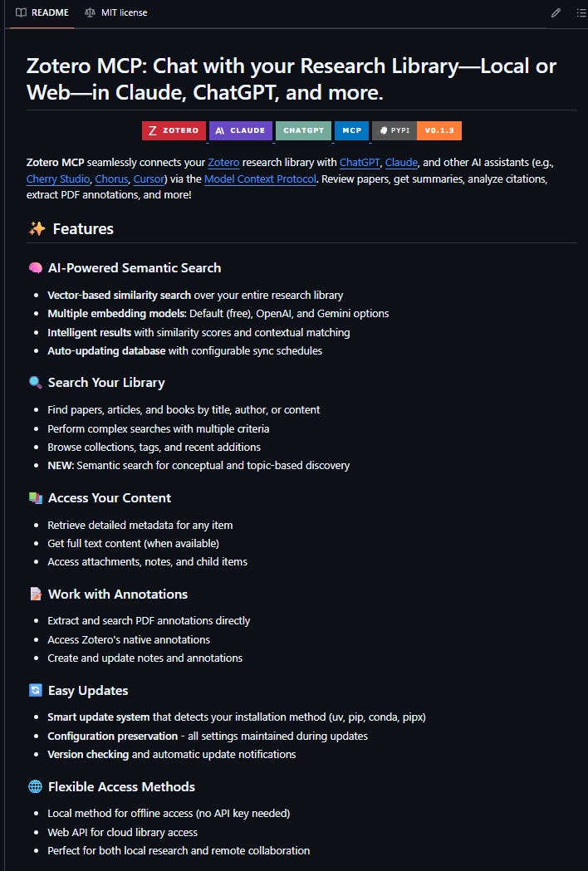Click 'Vector-based similarity search' bullet
Screen dimensions: 588x871
[x=195, y=296]
